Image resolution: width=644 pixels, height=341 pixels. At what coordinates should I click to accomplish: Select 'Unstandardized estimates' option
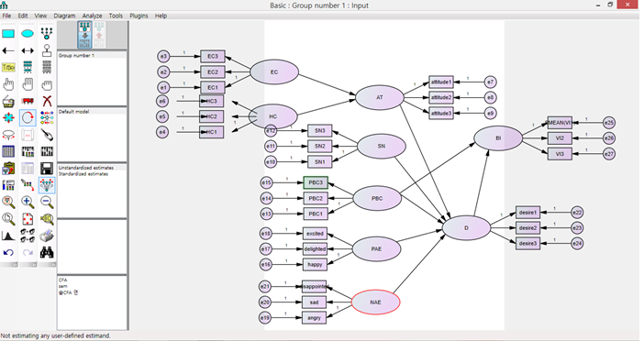[x=86, y=168]
